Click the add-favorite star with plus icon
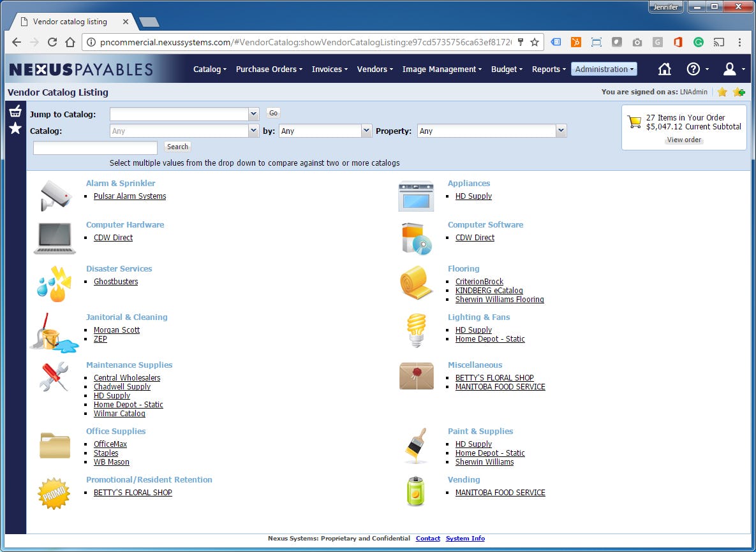The image size is (756, 552). tap(739, 92)
